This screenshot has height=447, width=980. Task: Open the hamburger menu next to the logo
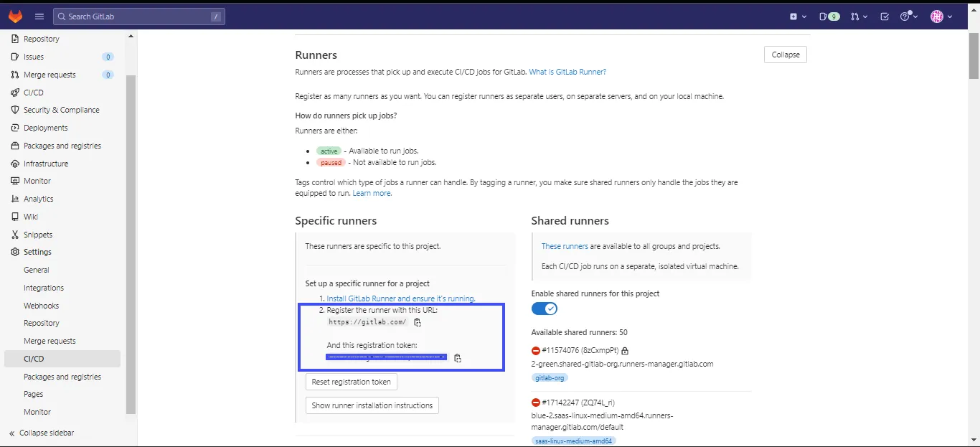(x=39, y=17)
